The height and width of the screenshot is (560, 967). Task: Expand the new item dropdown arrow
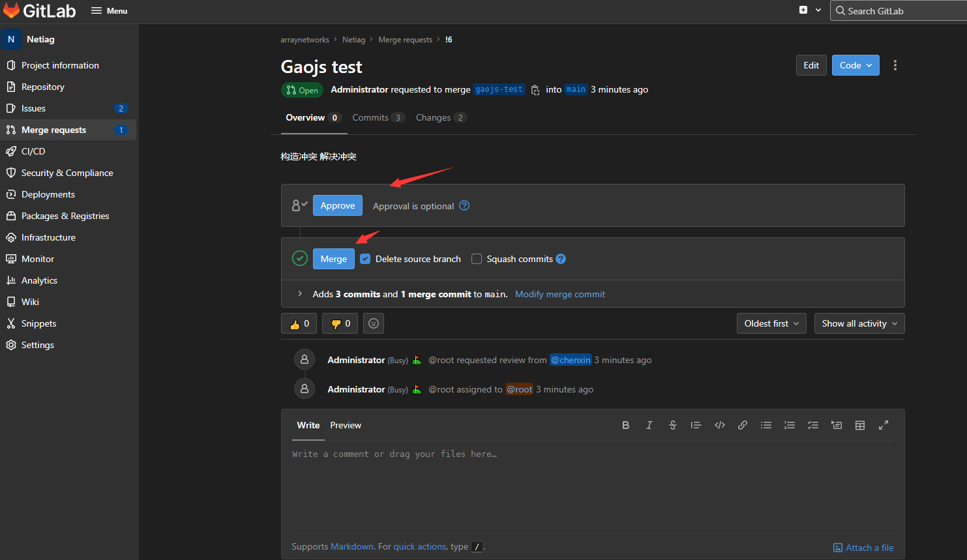(x=818, y=10)
